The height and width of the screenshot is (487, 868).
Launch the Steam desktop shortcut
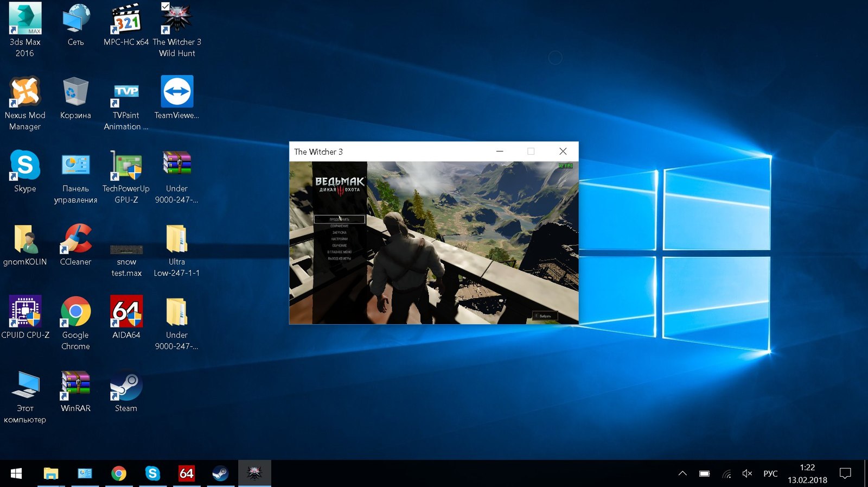click(x=126, y=391)
